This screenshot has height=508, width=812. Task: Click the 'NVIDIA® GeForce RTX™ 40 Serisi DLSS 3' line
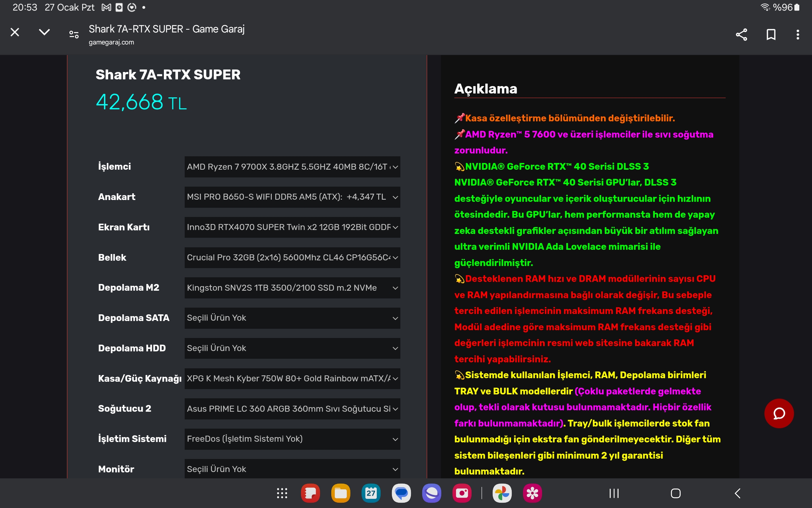click(x=556, y=167)
